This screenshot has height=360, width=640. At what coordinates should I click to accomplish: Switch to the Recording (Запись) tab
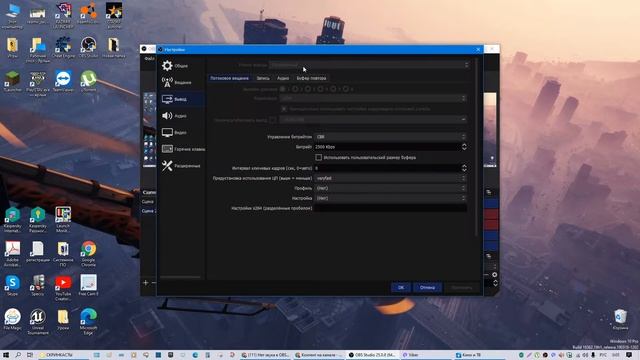pyautogui.click(x=263, y=78)
